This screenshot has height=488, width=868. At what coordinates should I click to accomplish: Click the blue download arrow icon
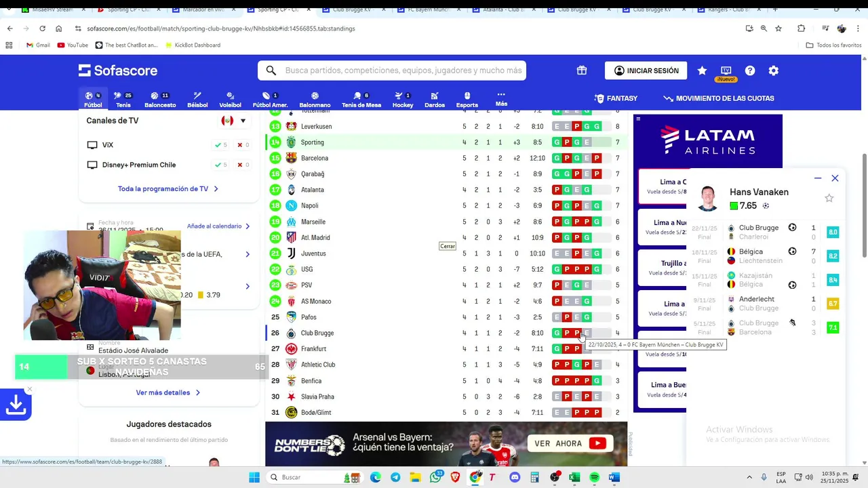16,405
